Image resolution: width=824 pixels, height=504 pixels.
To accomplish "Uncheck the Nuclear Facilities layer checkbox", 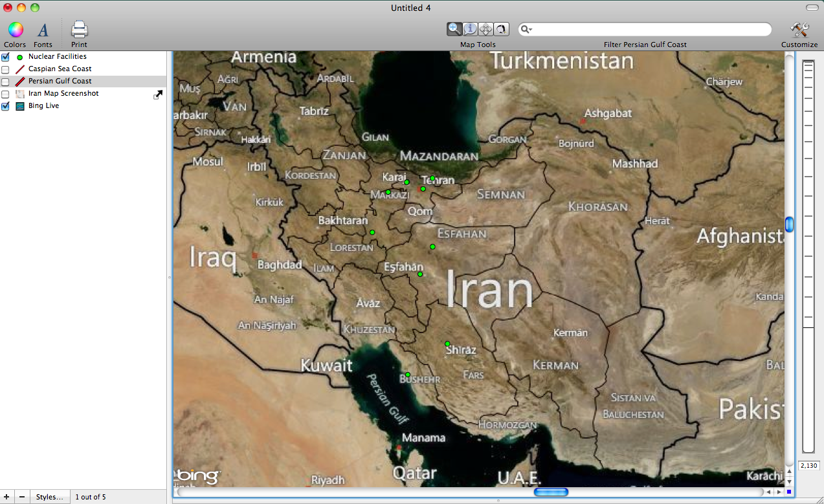I will pyautogui.click(x=6, y=57).
